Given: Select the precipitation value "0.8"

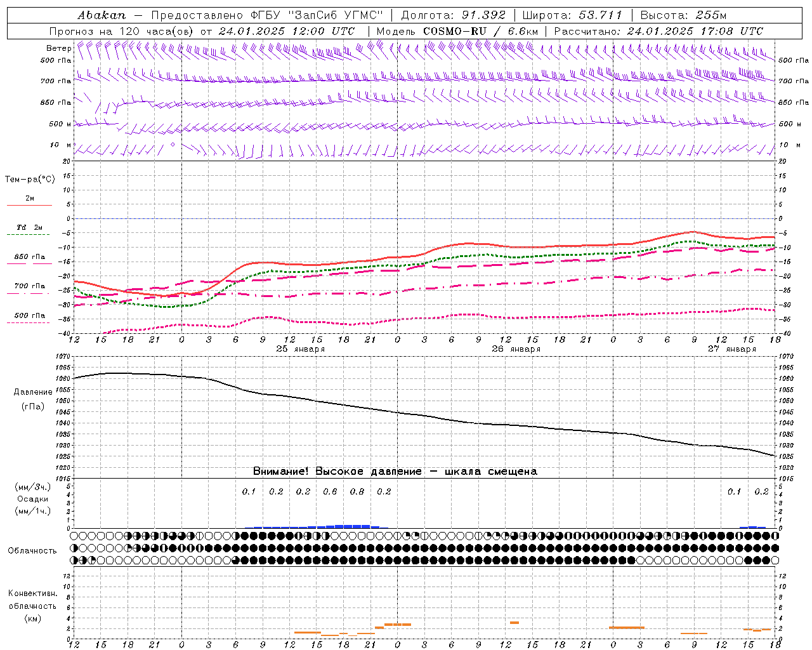Looking at the screenshot, I should click(x=357, y=491).
